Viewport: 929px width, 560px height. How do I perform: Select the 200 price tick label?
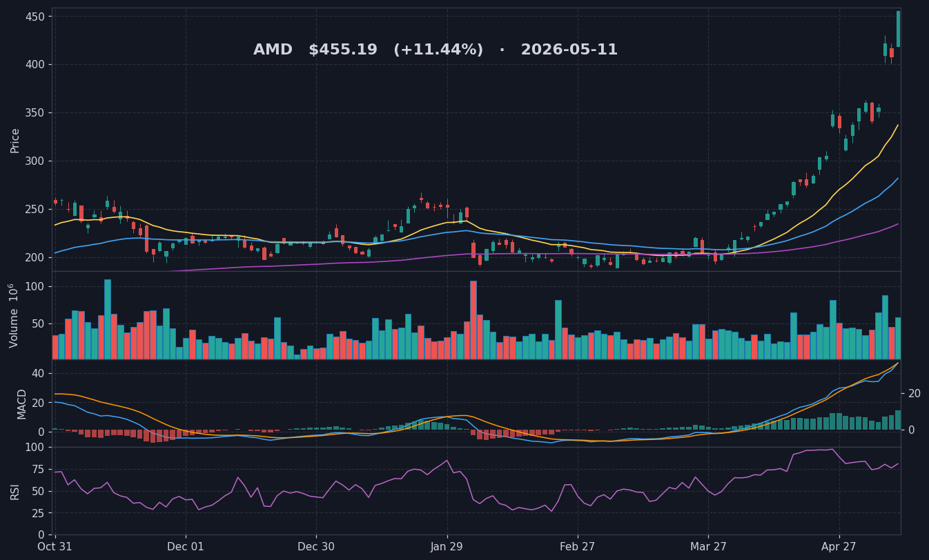click(35, 257)
